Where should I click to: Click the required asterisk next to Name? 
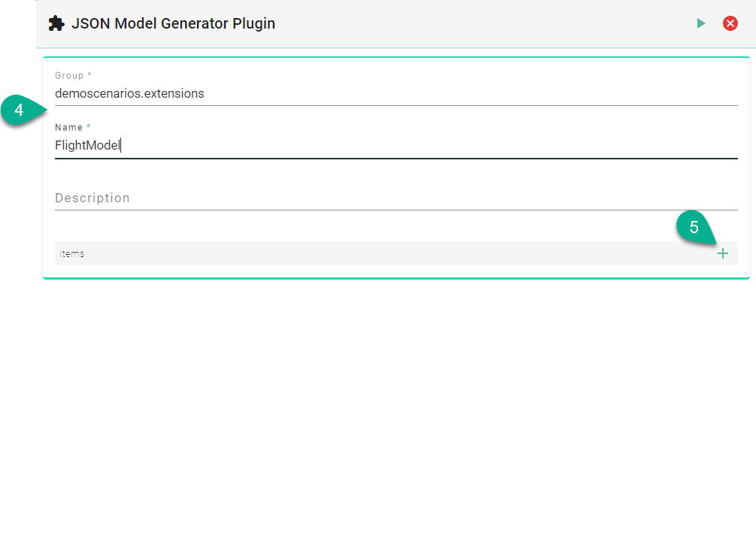[89, 127]
